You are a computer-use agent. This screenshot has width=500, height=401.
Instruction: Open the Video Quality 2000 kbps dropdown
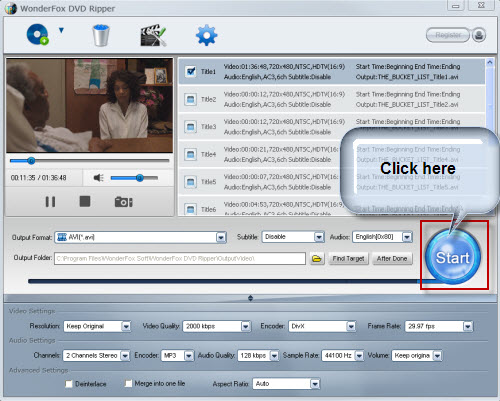[x=216, y=326]
